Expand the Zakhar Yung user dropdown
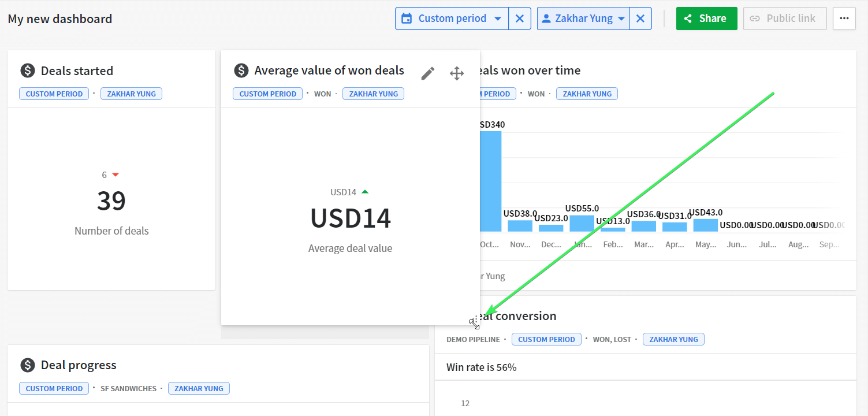 (x=583, y=18)
